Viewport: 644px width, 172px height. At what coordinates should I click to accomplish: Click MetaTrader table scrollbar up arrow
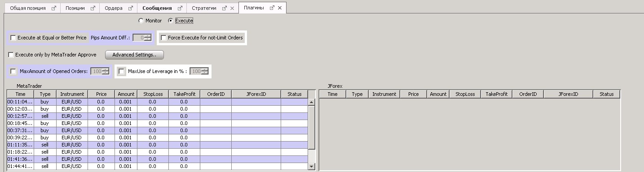pos(312,102)
